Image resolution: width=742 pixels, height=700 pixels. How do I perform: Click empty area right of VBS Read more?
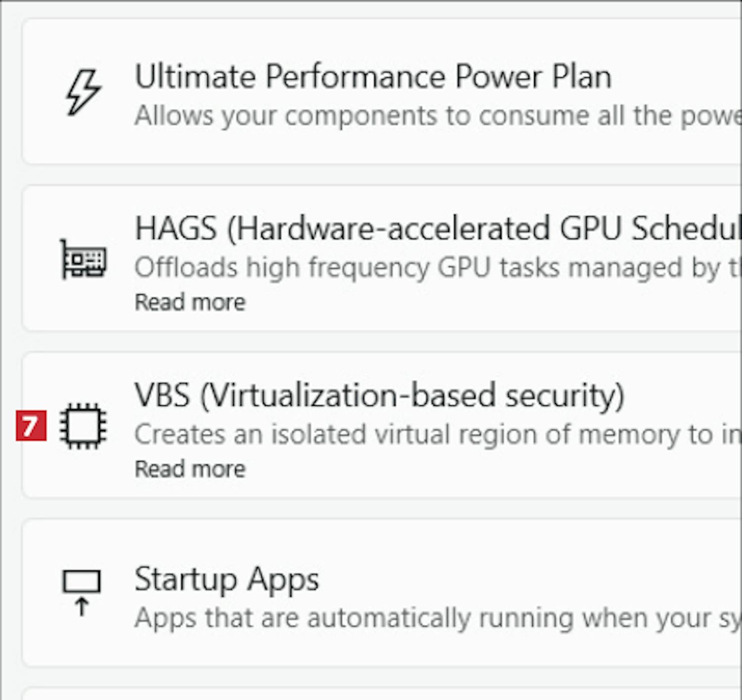click(x=445, y=470)
